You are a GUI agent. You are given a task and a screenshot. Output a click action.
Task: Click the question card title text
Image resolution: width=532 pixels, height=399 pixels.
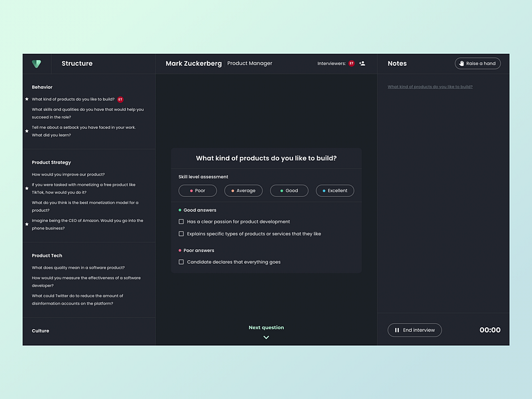(x=267, y=158)
